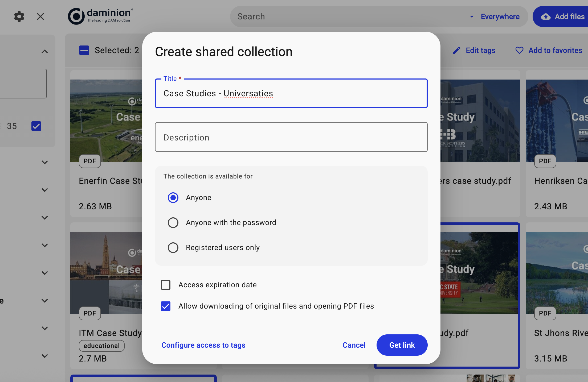588x382 pixels.
Task: Click the PDF badge on Enerfin thumbnail
Action: coord(90,161)
